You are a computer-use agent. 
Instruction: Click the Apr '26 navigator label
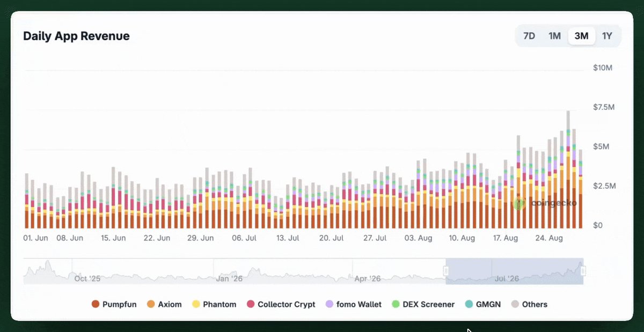pos(368,278)
